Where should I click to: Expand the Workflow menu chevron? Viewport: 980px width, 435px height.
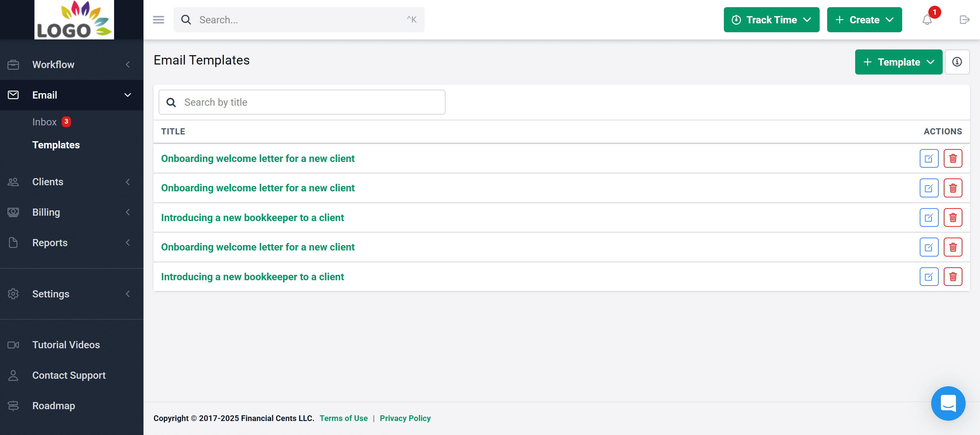(x=128, y=64)
